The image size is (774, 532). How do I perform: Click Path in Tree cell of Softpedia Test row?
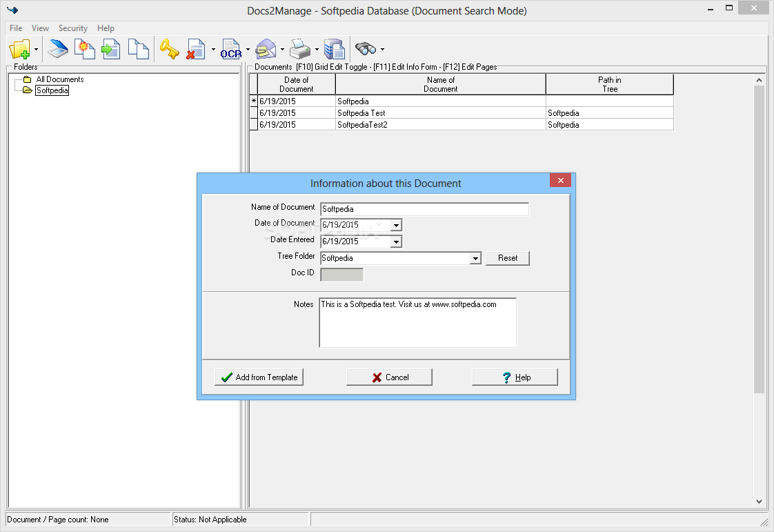tap(610, 113)
